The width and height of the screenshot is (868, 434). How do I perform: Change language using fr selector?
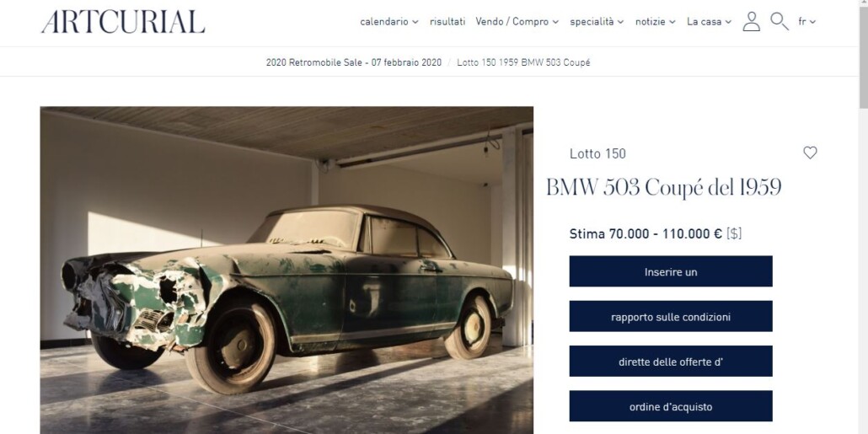(x=807, y=22)
